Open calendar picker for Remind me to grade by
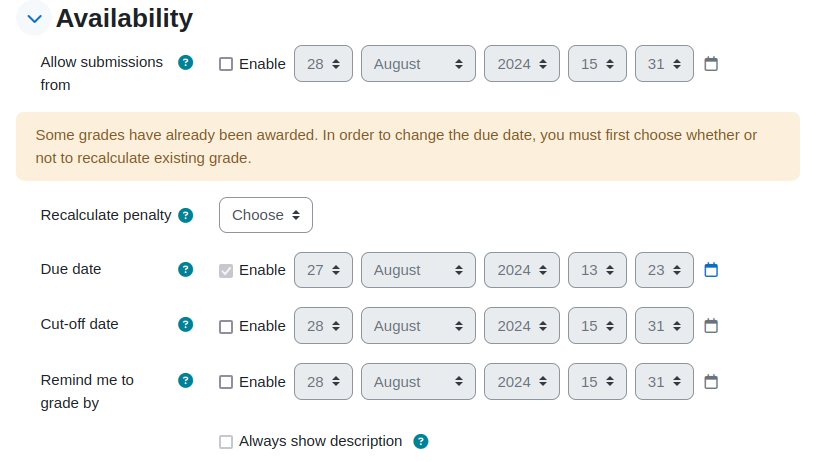 (x=711, y=382)
